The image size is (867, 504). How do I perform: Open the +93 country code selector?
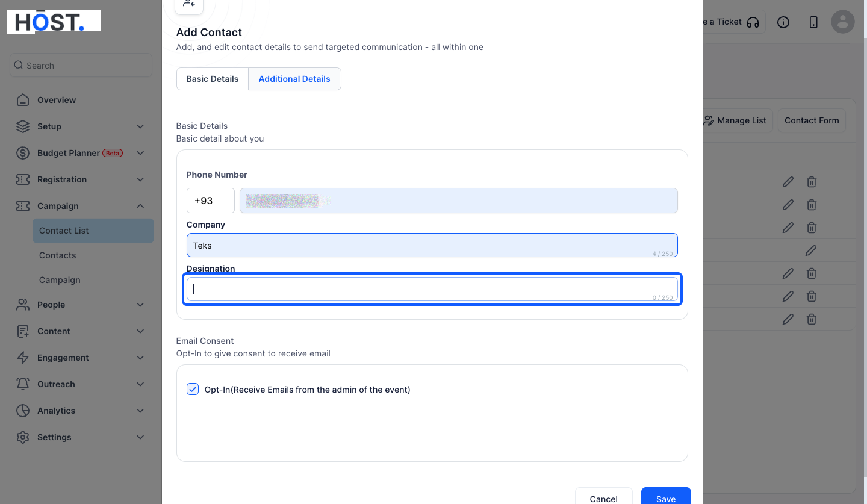click(211, 201)
